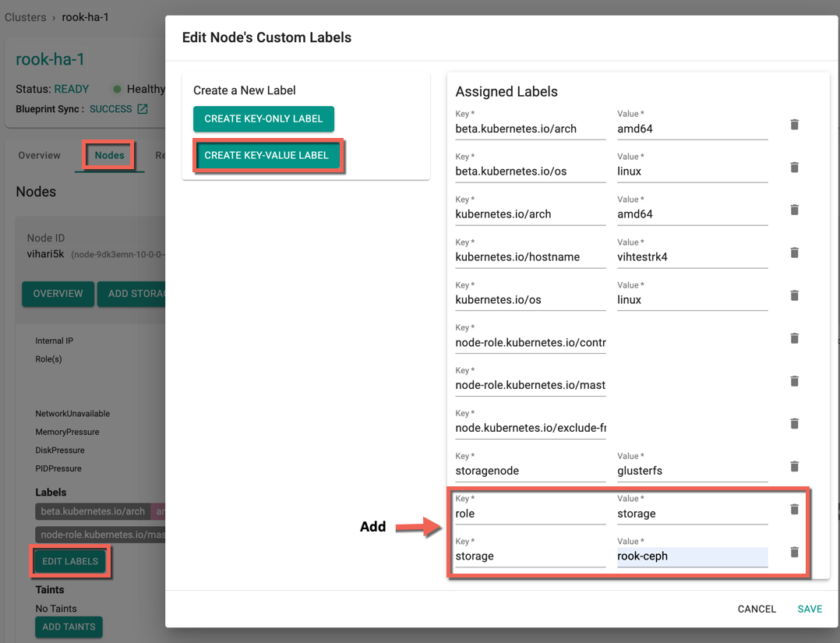Edit linux value for kubernetes.io/os
This screenshot has height=643, width=840.
692,299
